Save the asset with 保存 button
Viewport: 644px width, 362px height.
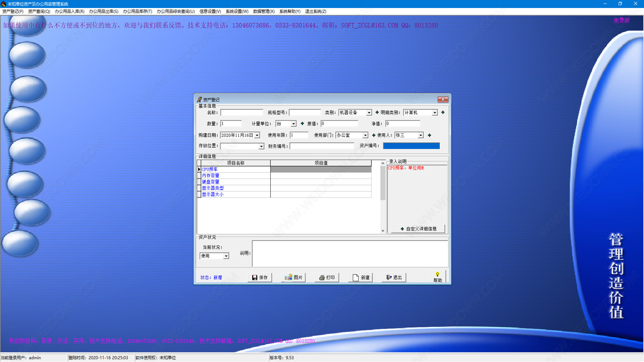click(x=260, y=278)
